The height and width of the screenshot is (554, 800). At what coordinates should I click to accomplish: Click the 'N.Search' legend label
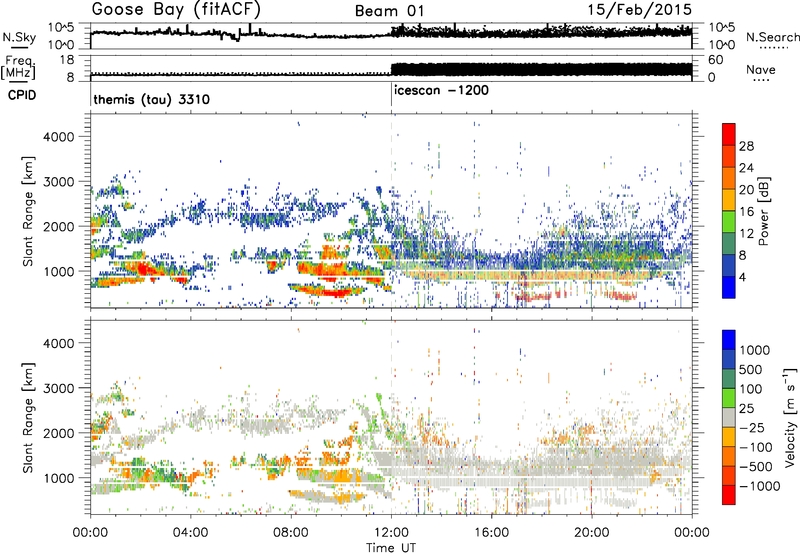(x=773, y=37)
